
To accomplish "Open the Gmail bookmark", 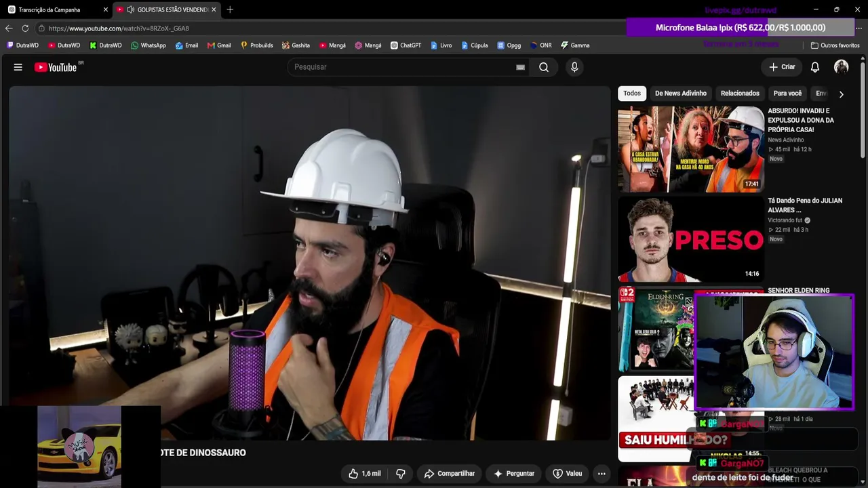I will click(x=219, y=45).
